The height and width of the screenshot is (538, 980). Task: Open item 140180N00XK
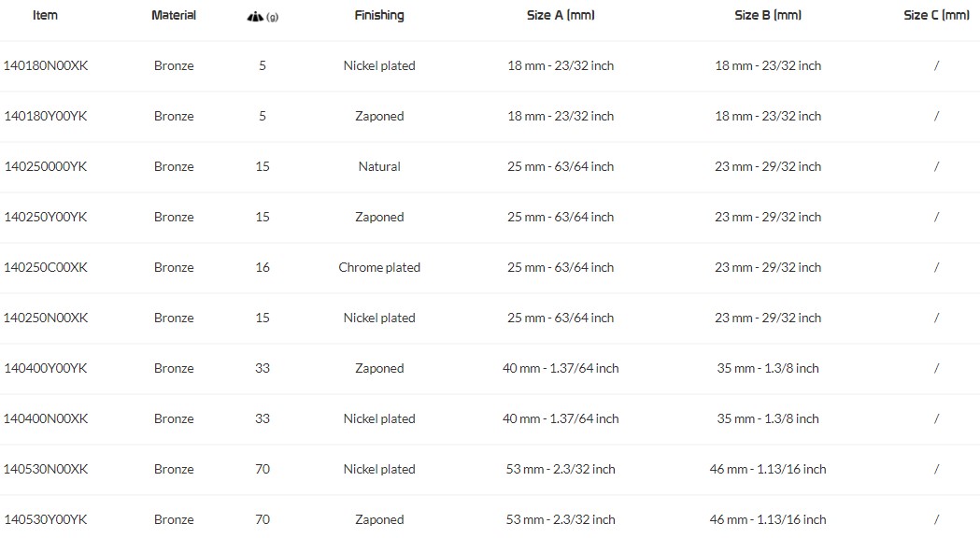(46, 65)
